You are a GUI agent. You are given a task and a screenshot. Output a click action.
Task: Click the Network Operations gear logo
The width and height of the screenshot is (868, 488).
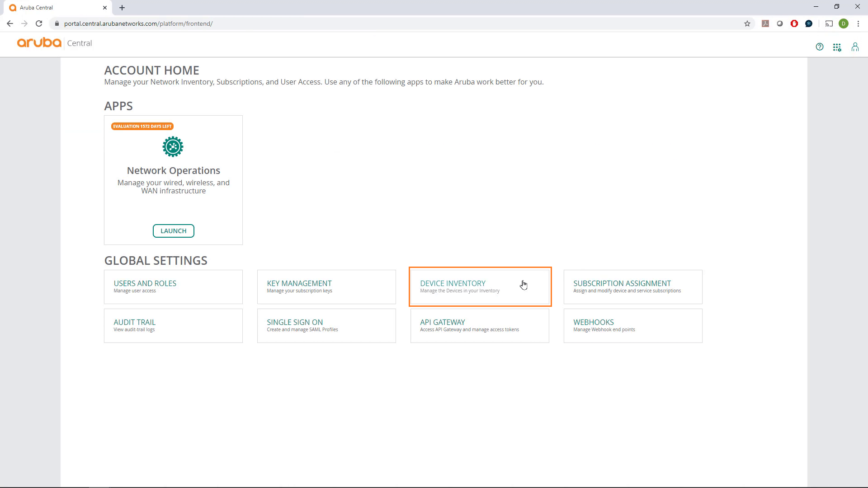(x=173, y=146)
